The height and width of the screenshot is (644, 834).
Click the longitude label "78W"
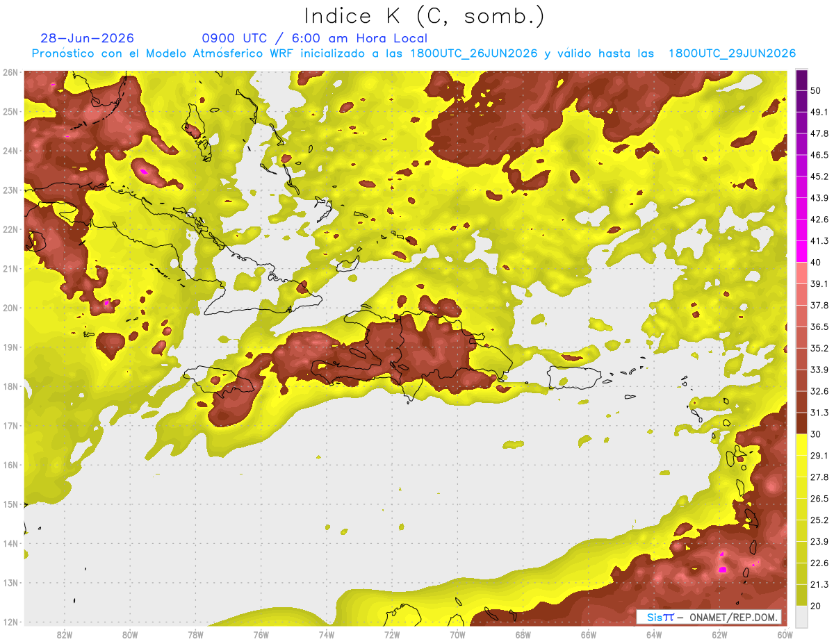pos(195,634)
